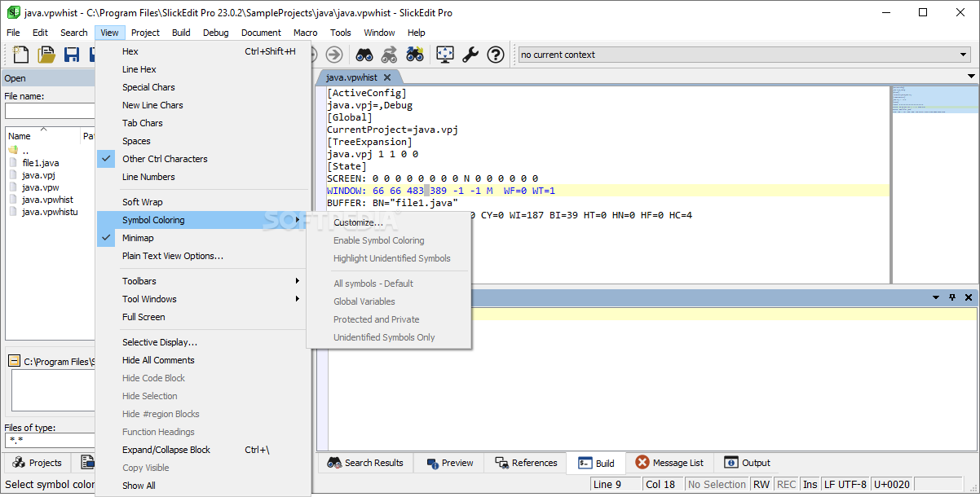Viewport: 980px width, 497px height.
Task: Open the File menu
Action: tap(13, 33)
